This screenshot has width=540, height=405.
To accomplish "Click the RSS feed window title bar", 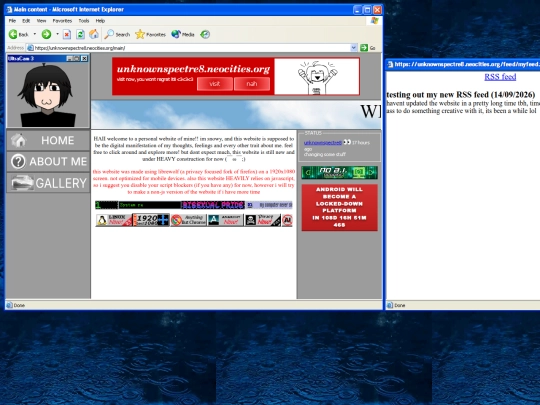I will (x=463, y=64).
